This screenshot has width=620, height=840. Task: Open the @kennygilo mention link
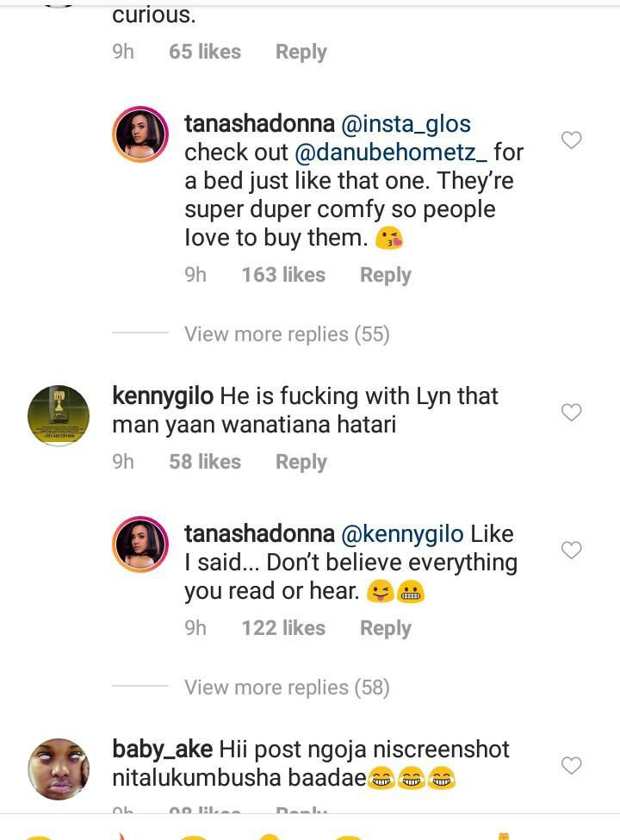click(405, 534)
